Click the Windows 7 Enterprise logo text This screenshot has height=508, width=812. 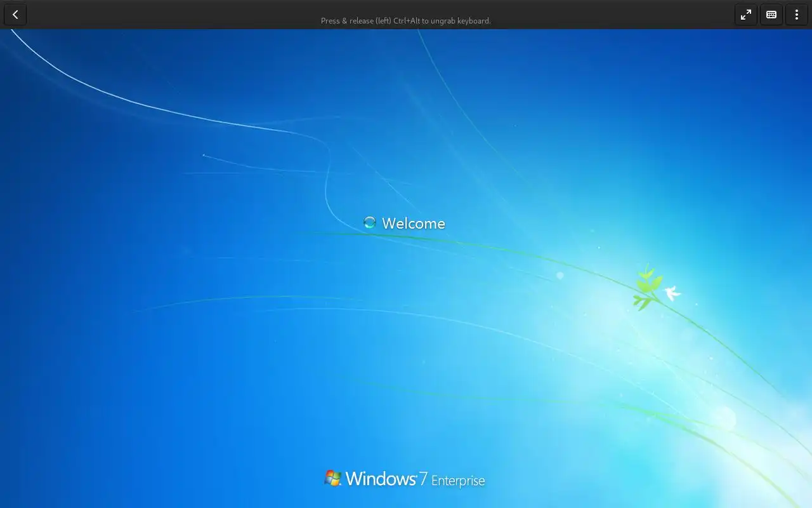pyautogui.click(x=405, y=479)
